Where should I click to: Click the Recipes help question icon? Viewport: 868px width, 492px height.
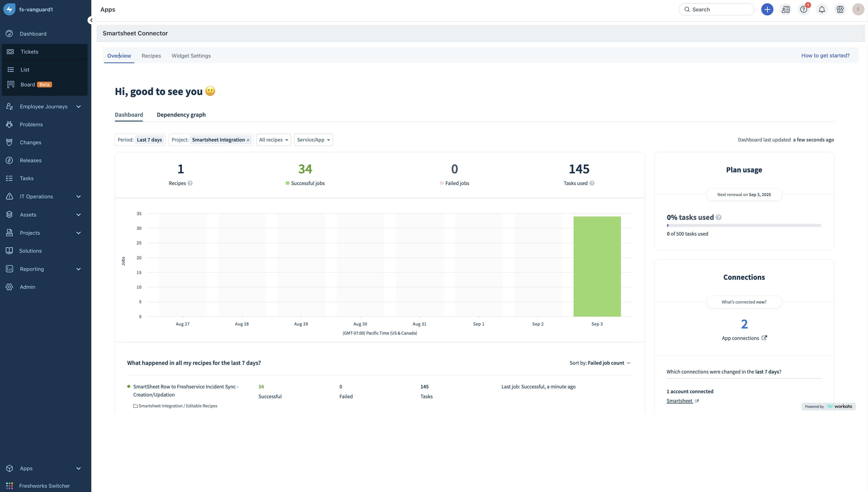tap(190, 183)
